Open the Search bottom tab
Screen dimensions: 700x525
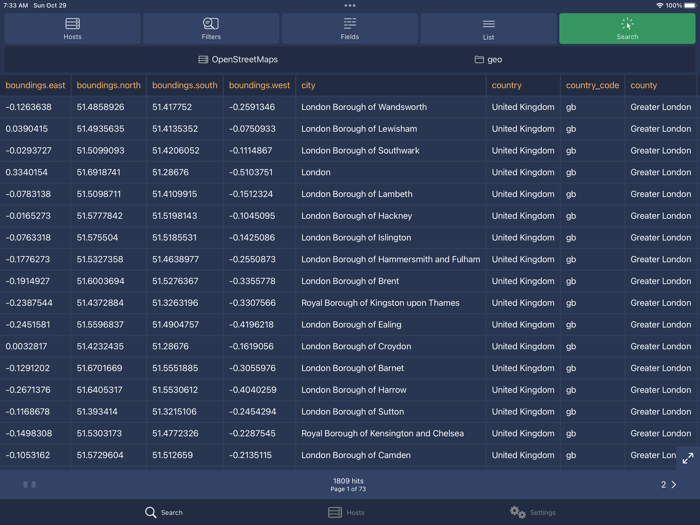[164, 512]
